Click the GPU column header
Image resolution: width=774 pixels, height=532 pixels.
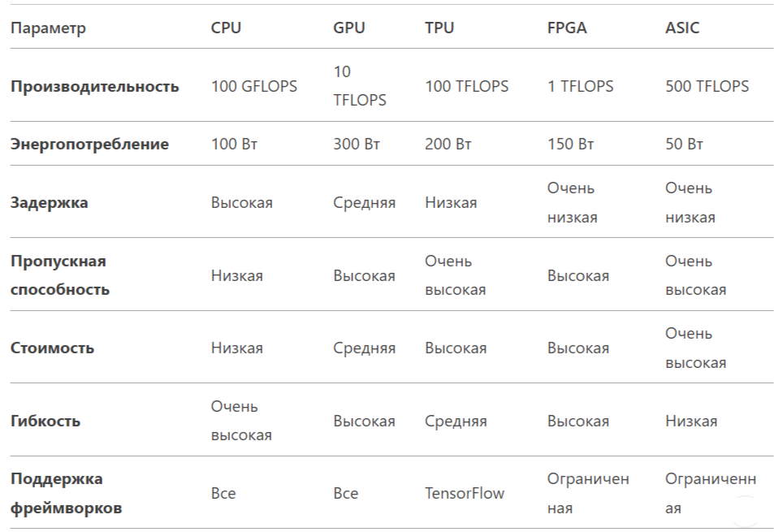tap(349, 28)
